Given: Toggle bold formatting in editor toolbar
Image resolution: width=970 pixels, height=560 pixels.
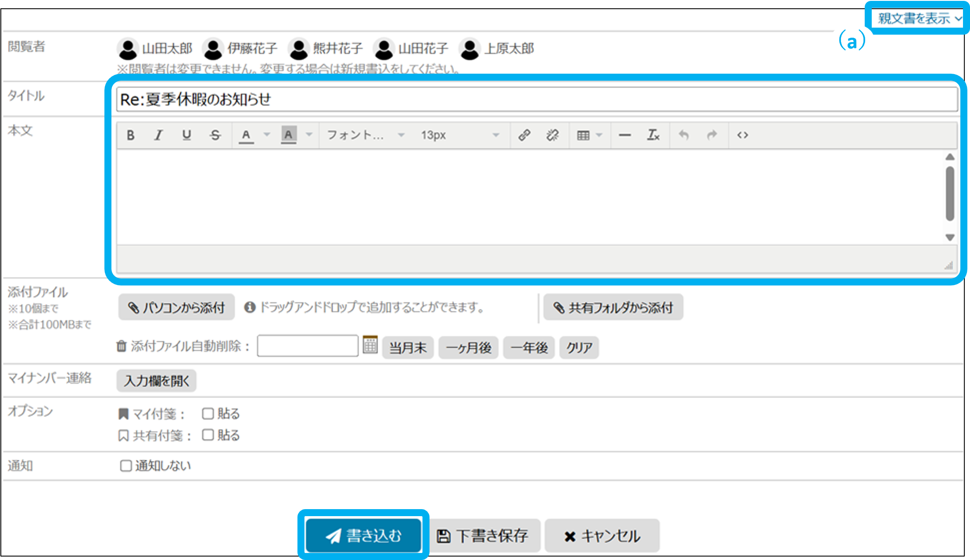Looking at the screenshot, I should [x=130, y=135].
